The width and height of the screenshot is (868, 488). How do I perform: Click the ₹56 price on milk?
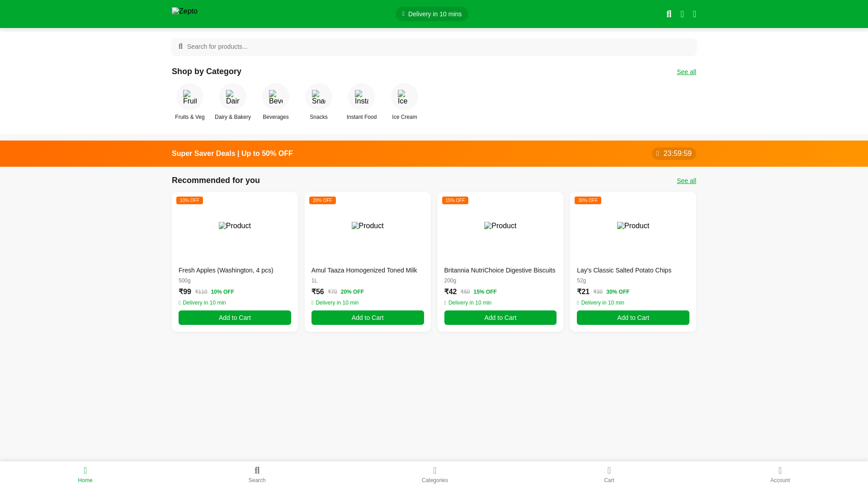(x=318, y=292)
